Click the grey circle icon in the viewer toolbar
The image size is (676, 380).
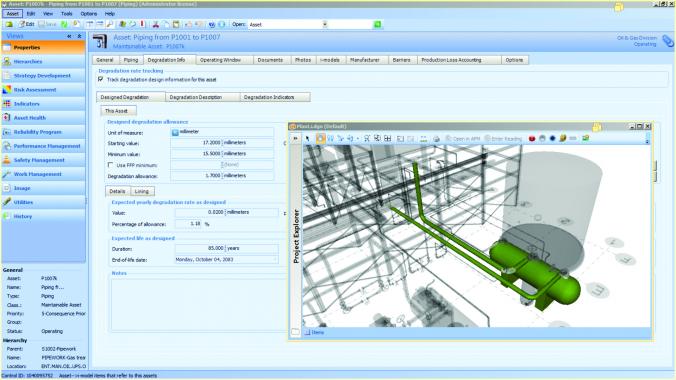pyautogui.click(x=542, y=138)
